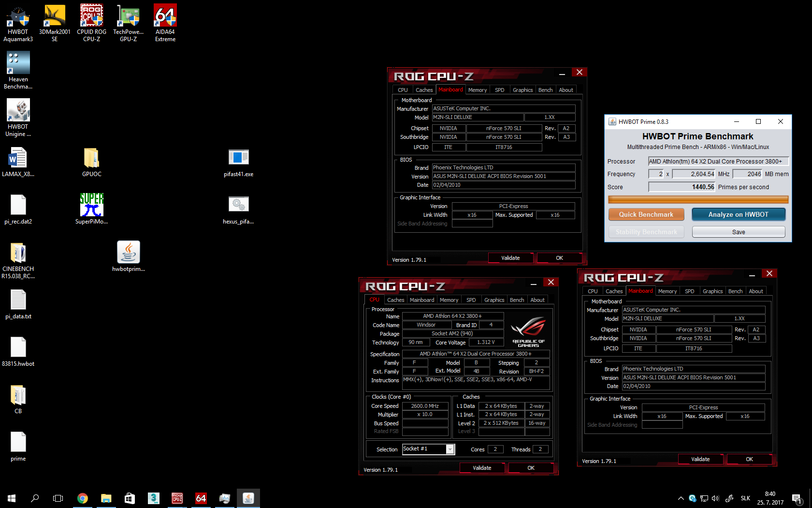This screenshot has width=812, height=508.
Task: Click Analyze on HWBOT button
Action: pos(739,214)
